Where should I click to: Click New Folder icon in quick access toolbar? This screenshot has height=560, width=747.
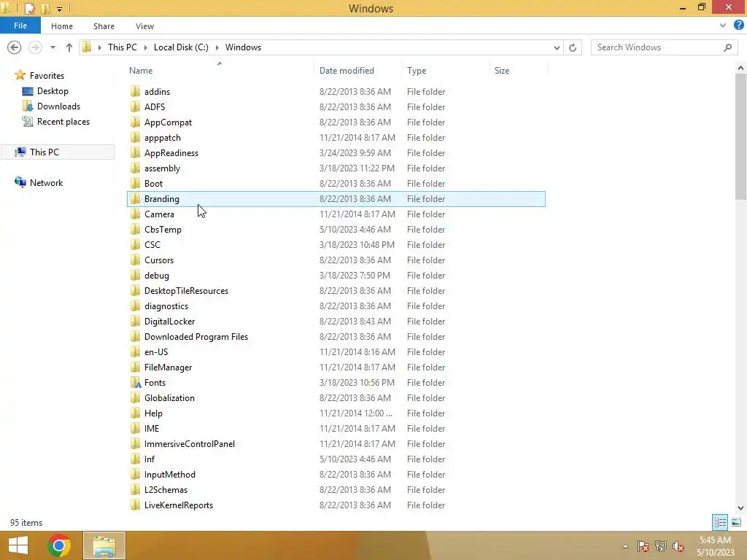point(46,8)
